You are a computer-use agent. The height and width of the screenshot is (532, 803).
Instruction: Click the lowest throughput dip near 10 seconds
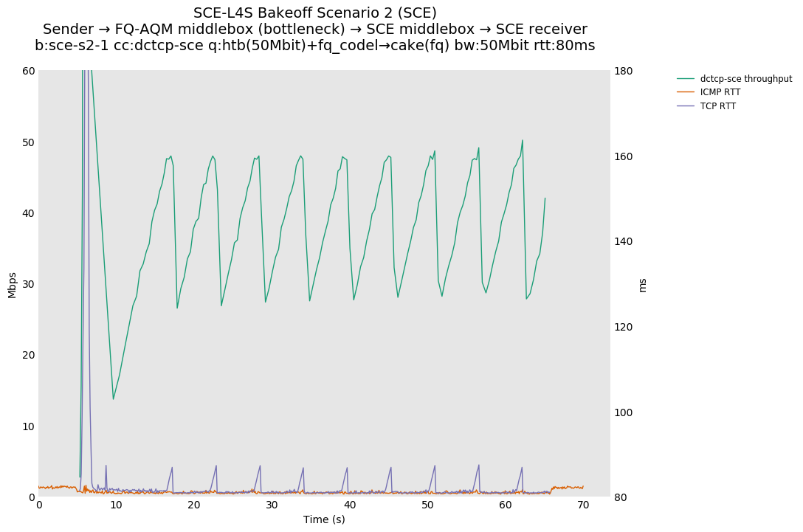(x=113, y=399)
